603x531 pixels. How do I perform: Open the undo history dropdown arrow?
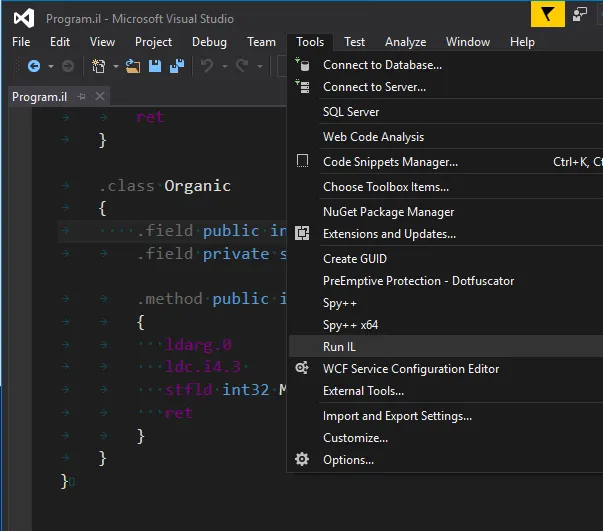[x=224, y=66]
